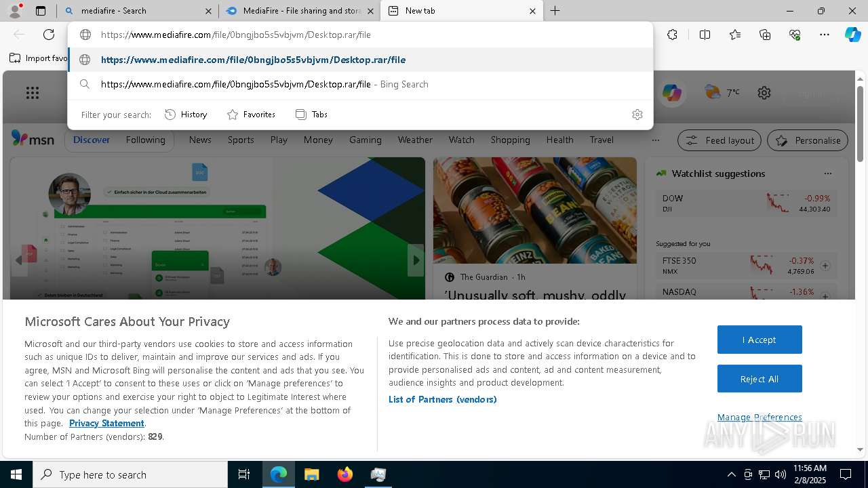Open Firefox in taskbar
This screenshot has width=868, height=488.
click(345, 474)
